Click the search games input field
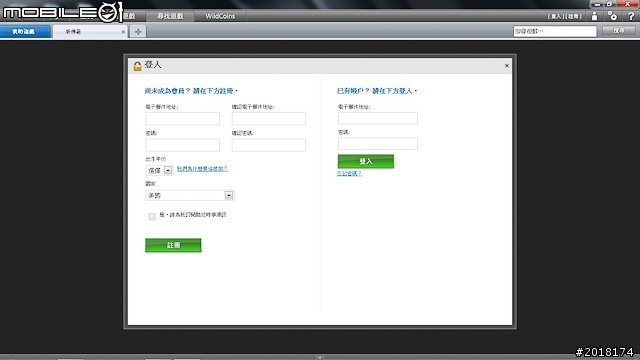The height and width of the screenshot is (360, 640). pyautogui.click(x=555, y=31)
